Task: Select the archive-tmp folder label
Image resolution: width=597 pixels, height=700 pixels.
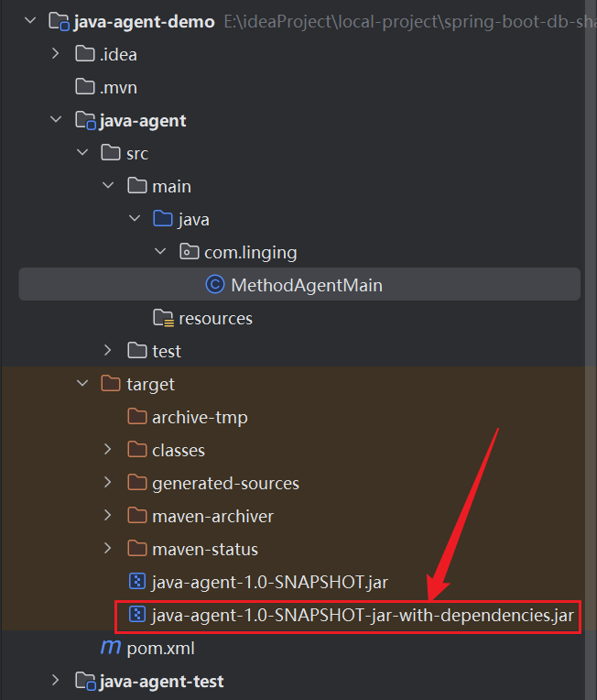Action: 200,418
